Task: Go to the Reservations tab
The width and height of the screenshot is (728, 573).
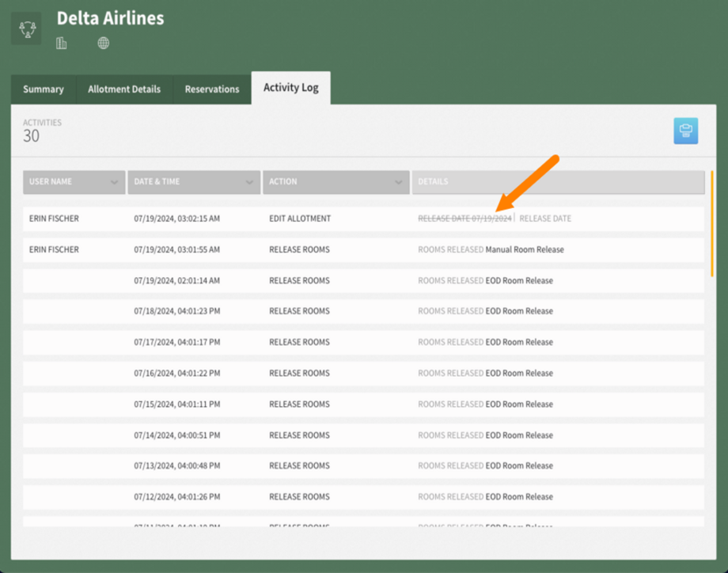Action: (212, 89)
